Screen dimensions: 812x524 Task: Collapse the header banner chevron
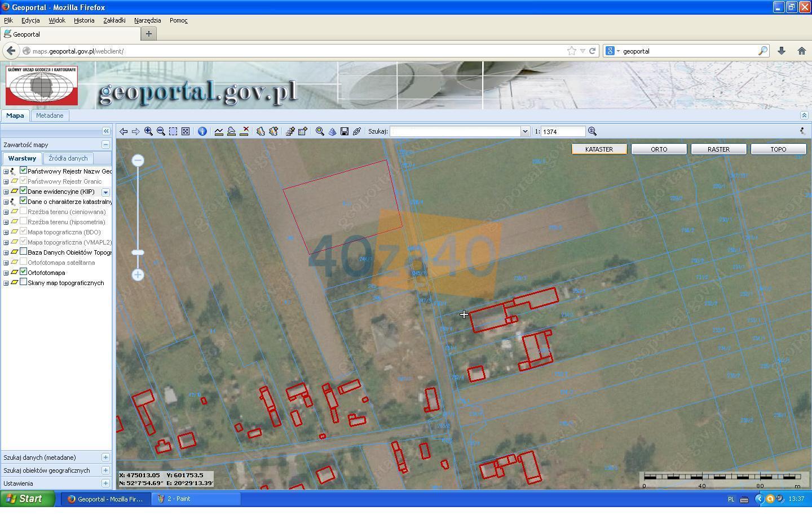coord(804,115)
